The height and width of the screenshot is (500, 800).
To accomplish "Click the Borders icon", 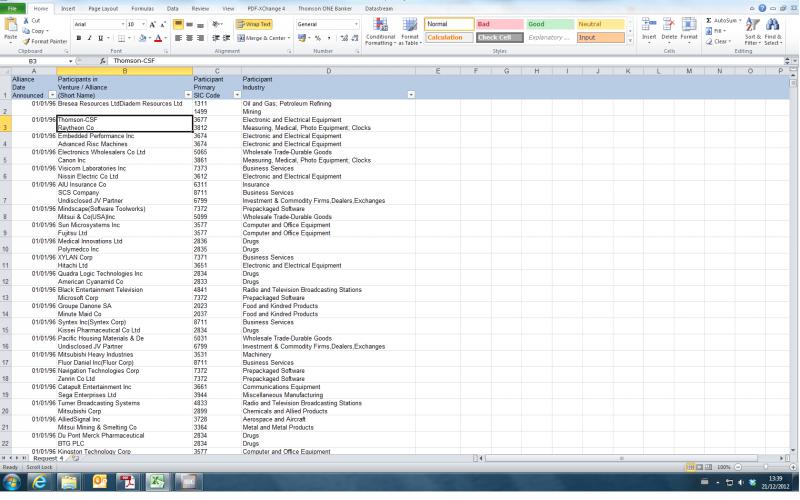I will pos(121,38).
